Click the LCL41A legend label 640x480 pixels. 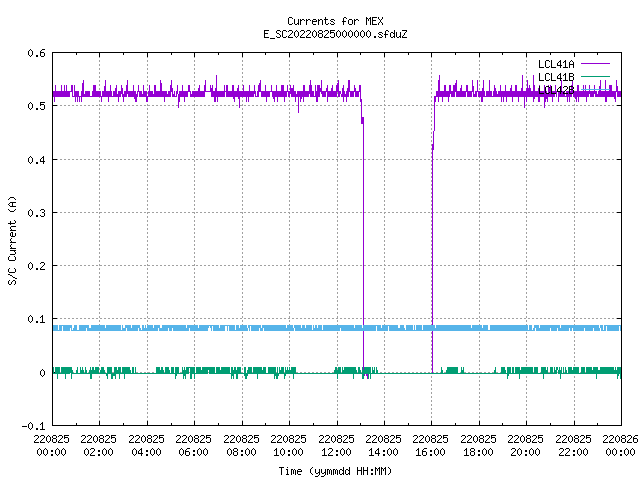(556, 64)
